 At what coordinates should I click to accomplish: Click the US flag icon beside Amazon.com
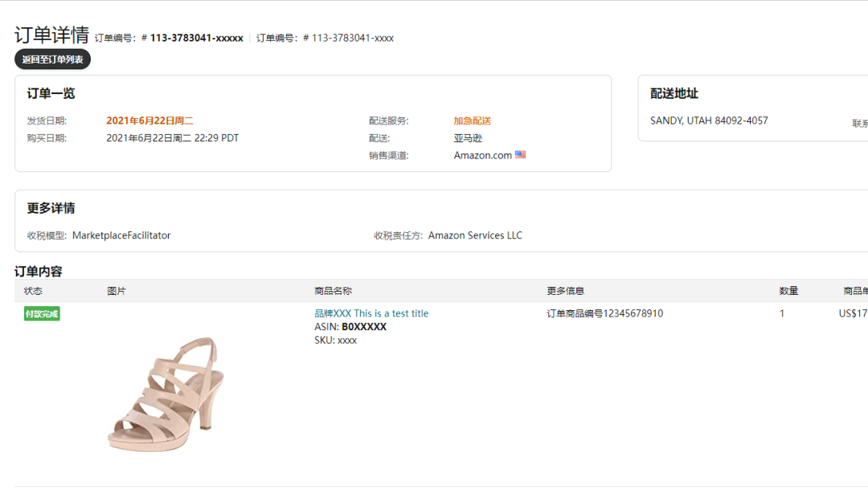(x=520, y=154)
